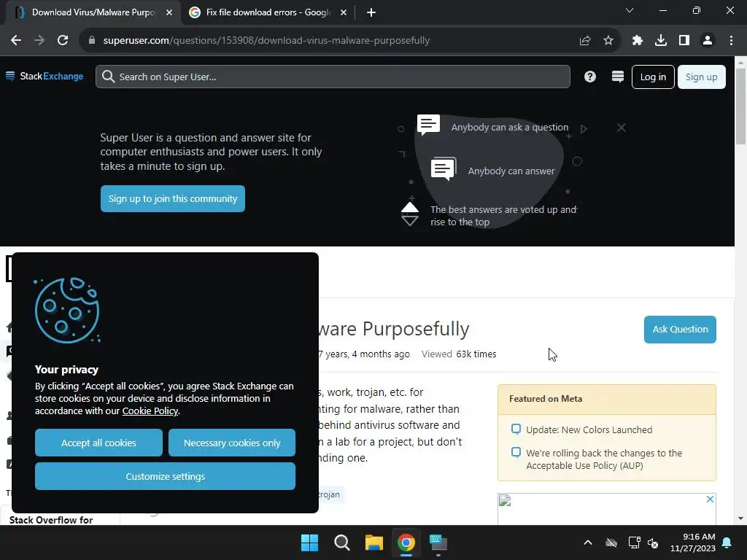Toggle the Chrome side panel
Screen dimensions: 747x560
[684, 41]
